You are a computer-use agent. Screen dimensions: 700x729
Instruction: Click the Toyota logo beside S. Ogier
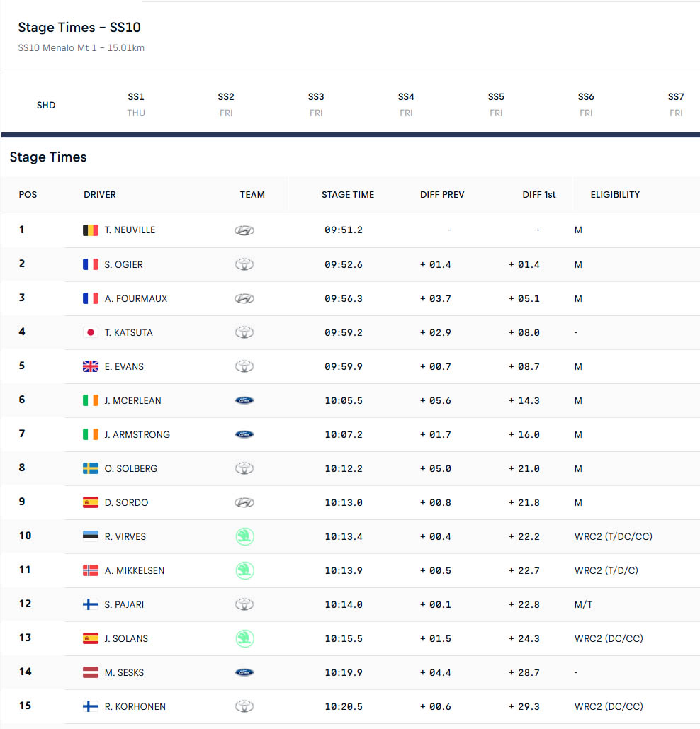pos(244,264)
